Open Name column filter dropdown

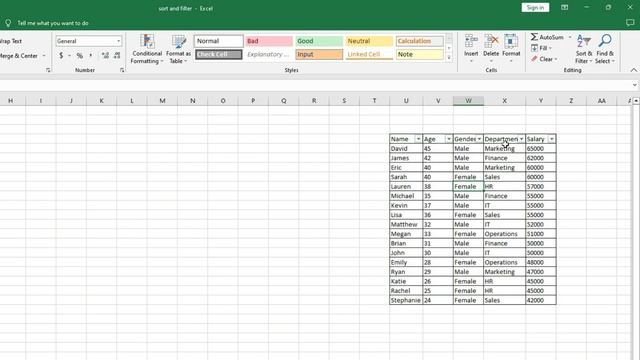[x=418, y=139]
